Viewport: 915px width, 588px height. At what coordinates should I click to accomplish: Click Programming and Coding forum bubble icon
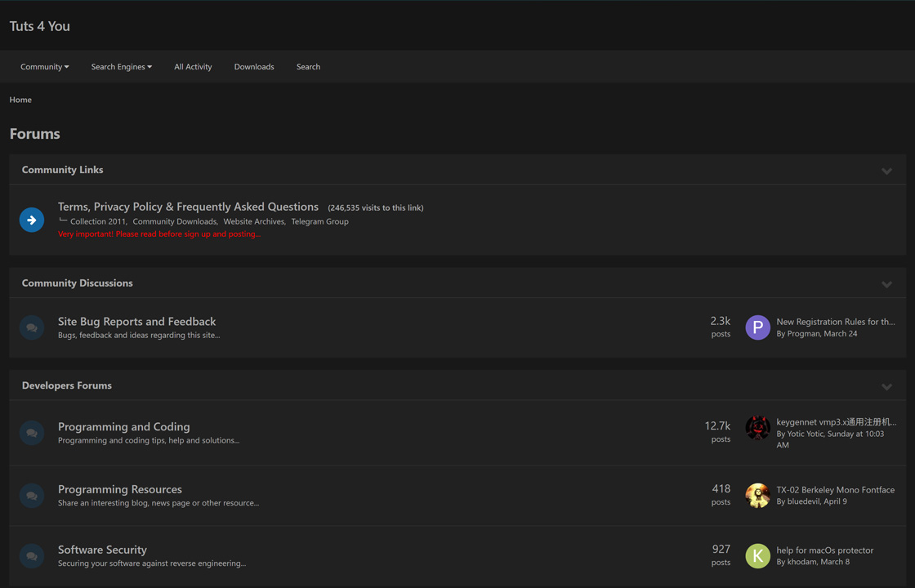pos(32,433)
